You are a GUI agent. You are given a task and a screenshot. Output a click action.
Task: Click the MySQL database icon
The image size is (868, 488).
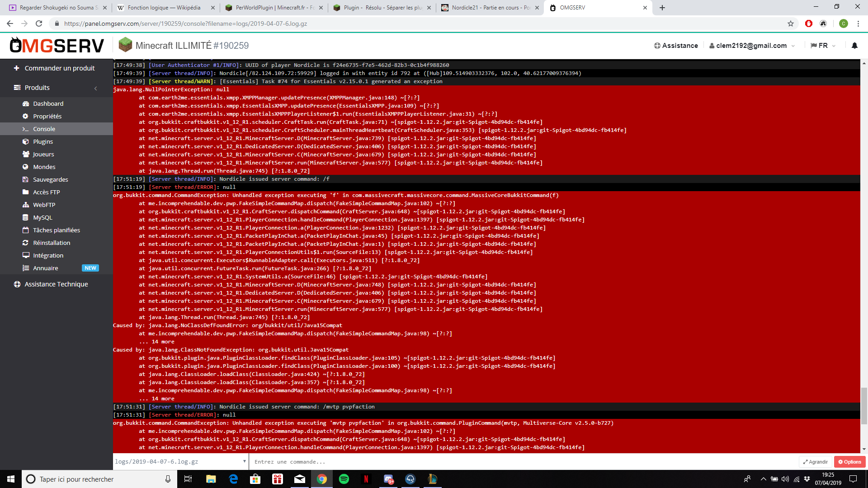pyautogui.click(x=26, y=217)
